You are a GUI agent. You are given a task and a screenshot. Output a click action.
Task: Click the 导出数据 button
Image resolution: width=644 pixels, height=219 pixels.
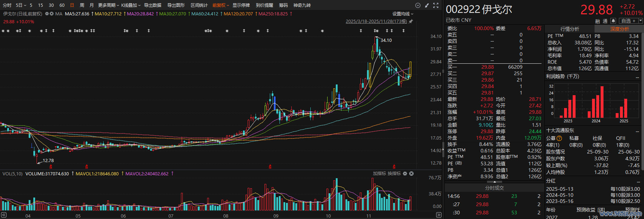coord(153,5)
